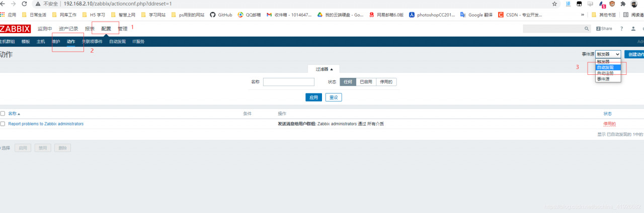The image size is (644, 213).
Task: Open the 网库工作 bookmark folder
Action: 64,15
